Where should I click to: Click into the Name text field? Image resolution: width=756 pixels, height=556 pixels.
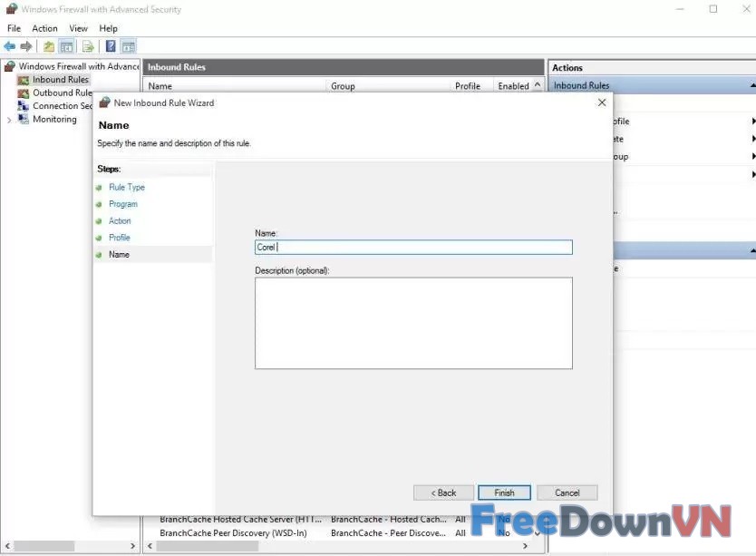click(x=413, y=247)
